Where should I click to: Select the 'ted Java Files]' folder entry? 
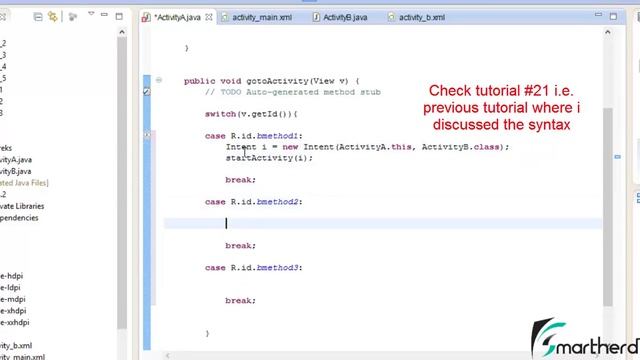coord(24,183)
